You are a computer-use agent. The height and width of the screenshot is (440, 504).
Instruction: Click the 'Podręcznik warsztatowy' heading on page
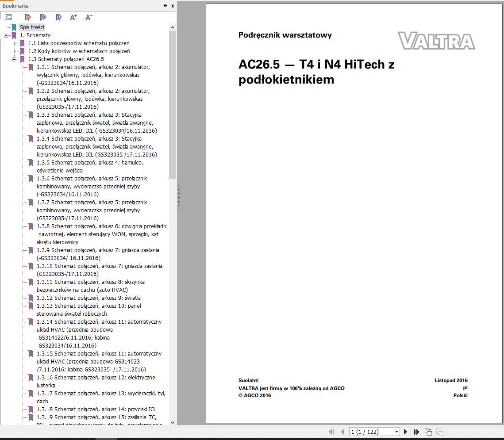285,35
